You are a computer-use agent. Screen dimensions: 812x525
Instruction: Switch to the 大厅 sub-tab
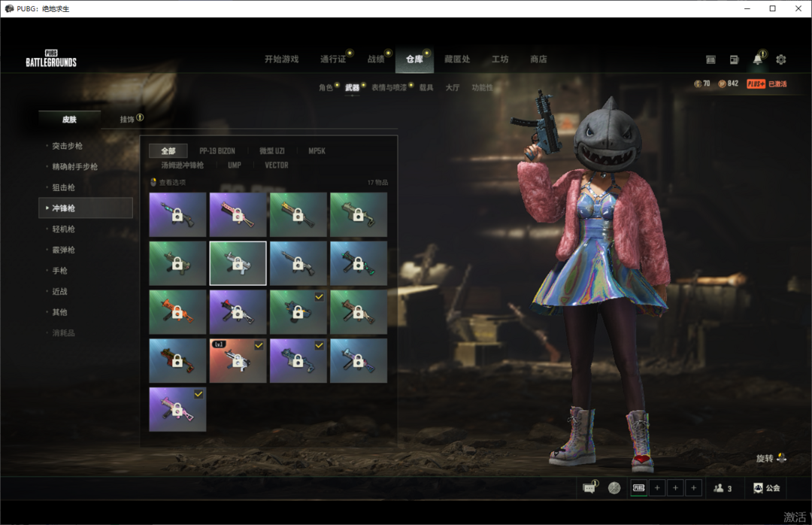[x=453, y=87]
